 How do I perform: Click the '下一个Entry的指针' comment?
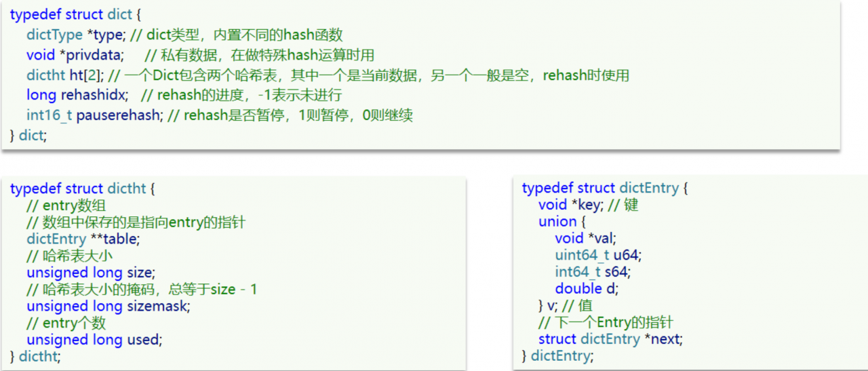(606, 322)
